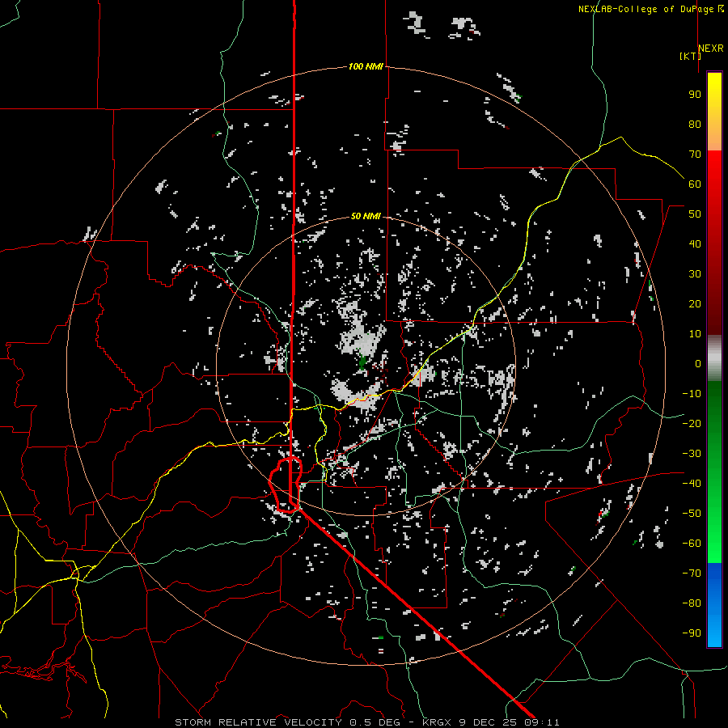
Task: Click the -90 scale value
Action: pos(692,633)
